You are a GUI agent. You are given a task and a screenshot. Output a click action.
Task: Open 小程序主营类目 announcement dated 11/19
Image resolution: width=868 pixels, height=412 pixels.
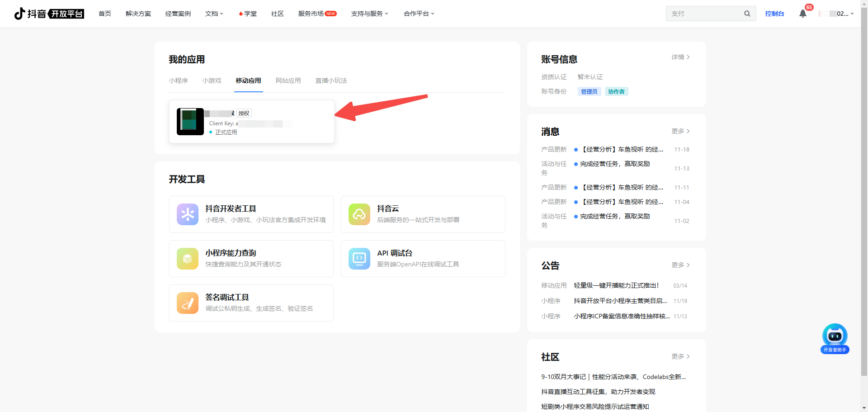(x=621, y=301)
